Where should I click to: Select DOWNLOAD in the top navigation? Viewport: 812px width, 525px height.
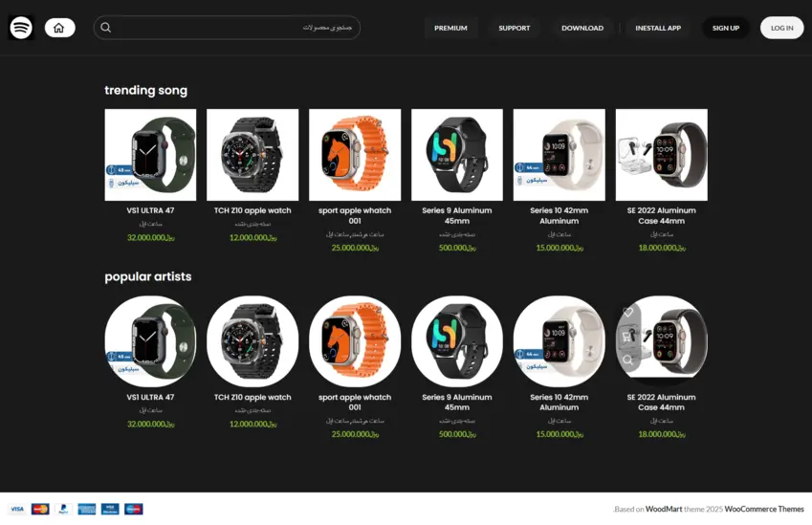[582, 28]
